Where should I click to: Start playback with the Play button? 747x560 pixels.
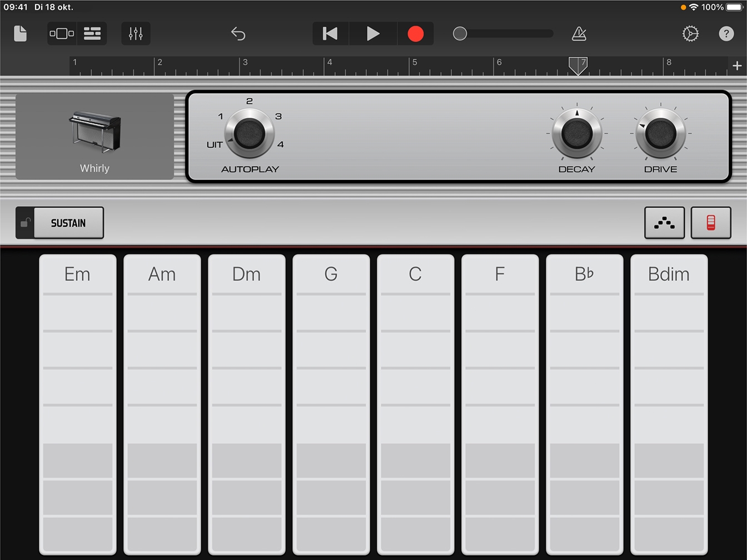[x=373, y=33]
